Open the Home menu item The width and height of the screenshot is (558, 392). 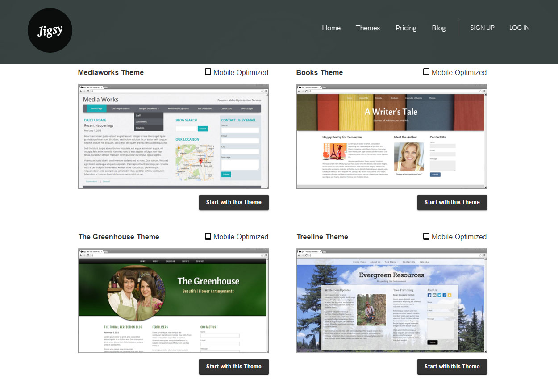point(331,28)
